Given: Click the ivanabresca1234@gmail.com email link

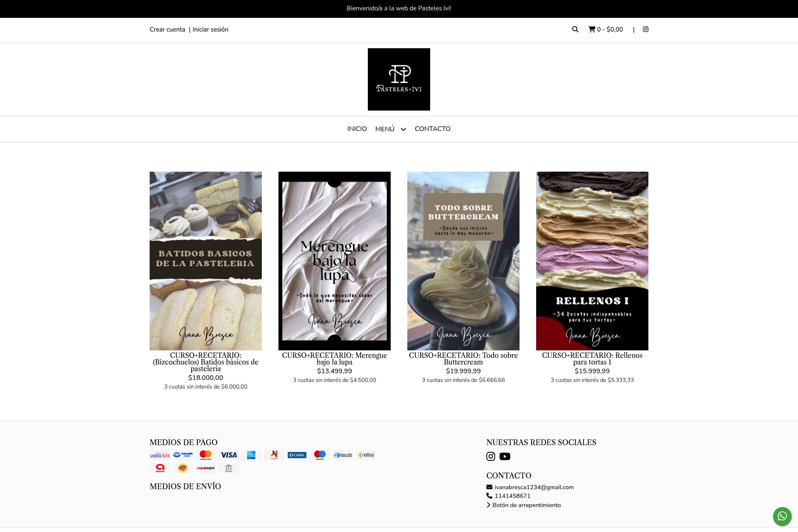Looking at the screenshot, I should (534, 487).
